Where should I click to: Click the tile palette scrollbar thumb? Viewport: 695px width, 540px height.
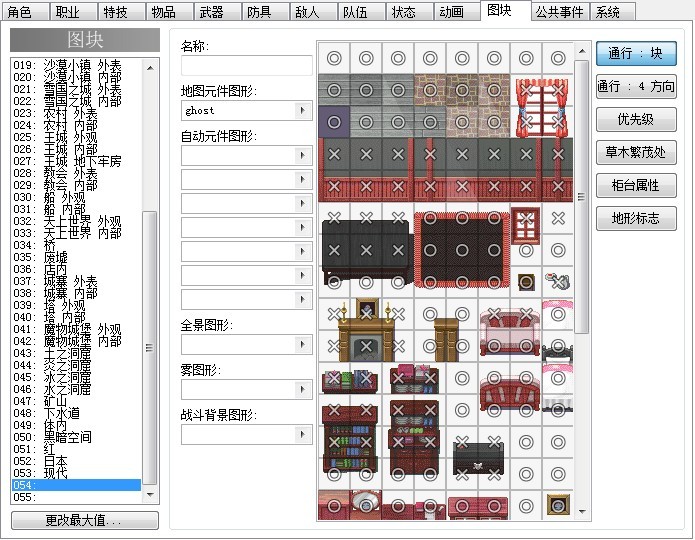click(x=582, y=197)
